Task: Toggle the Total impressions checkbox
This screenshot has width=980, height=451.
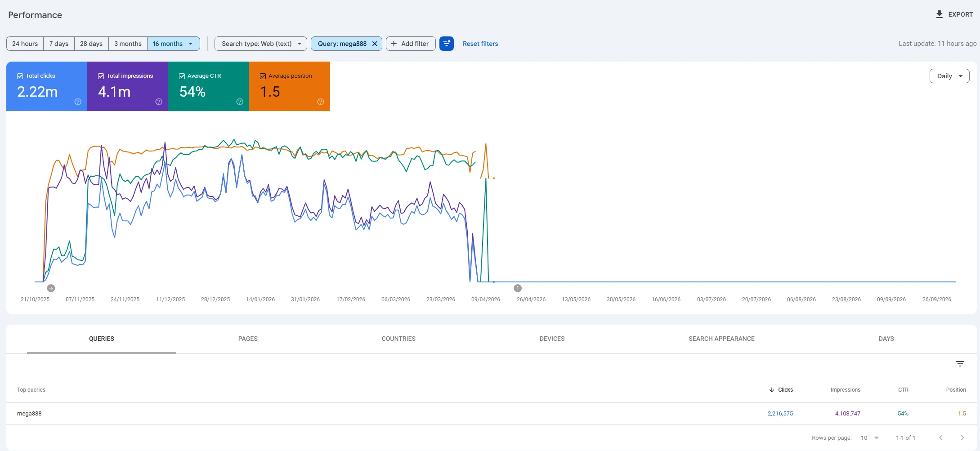Action: (101, 76)
